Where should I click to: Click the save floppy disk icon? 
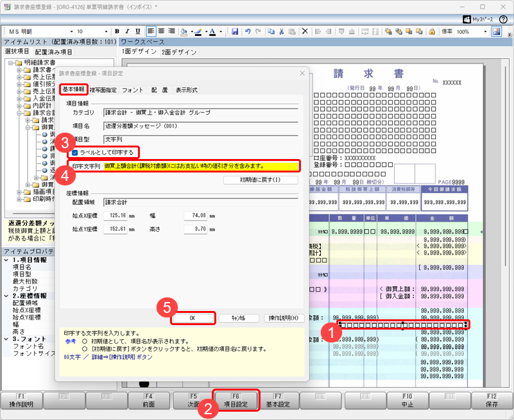[235, 31]
